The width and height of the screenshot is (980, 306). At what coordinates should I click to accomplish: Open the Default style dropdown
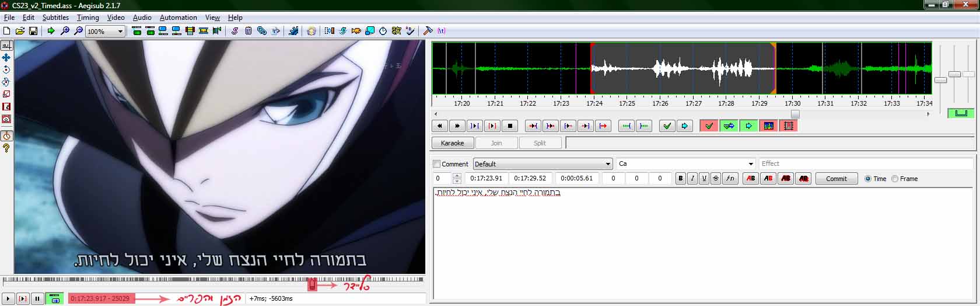point(542,164)
